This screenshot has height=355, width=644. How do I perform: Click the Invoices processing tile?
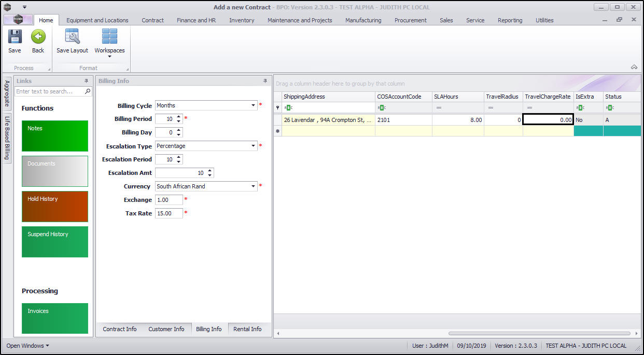[55, 318]
